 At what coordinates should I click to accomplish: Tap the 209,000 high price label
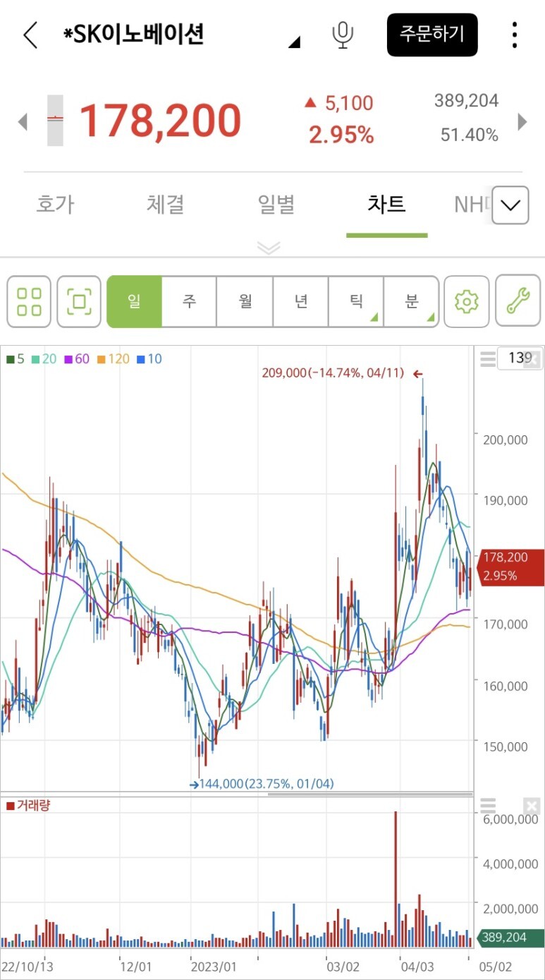pyautogui.click(x=333, y=373)
